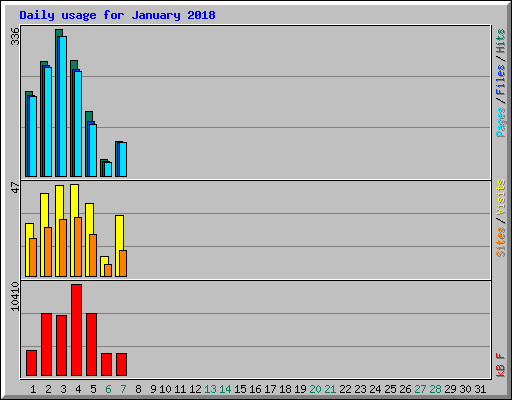Click the orange "Sites" legend label
Screen dimensions: 512x400
501,242
